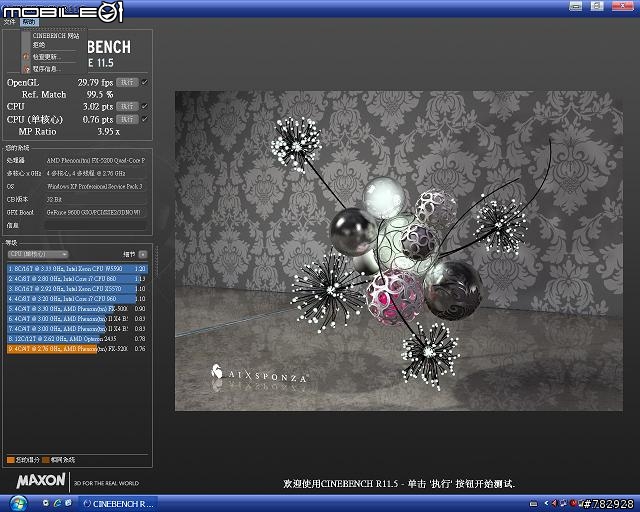640x512 pixels.
Task: Expand hidden system tray icons arrow
Action: point(547,504)
